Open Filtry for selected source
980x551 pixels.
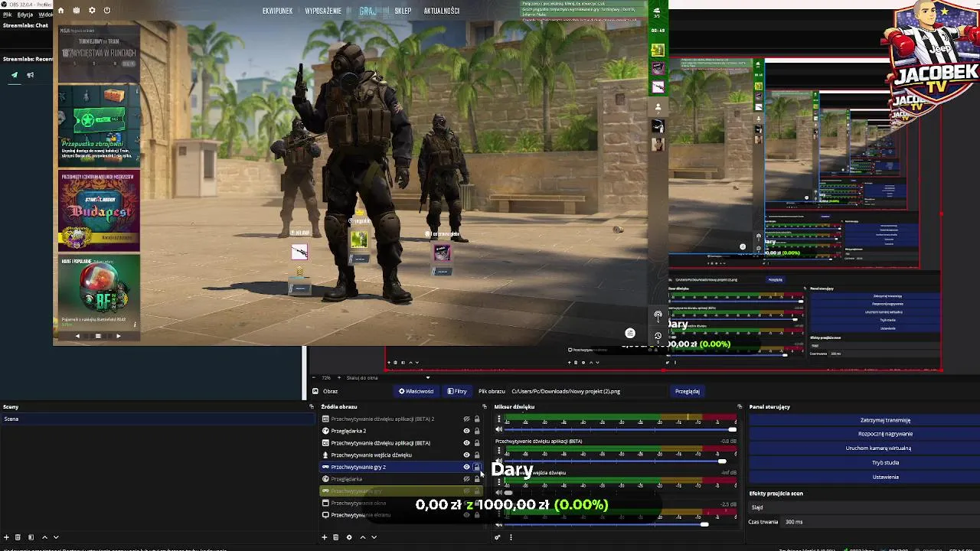457,391
